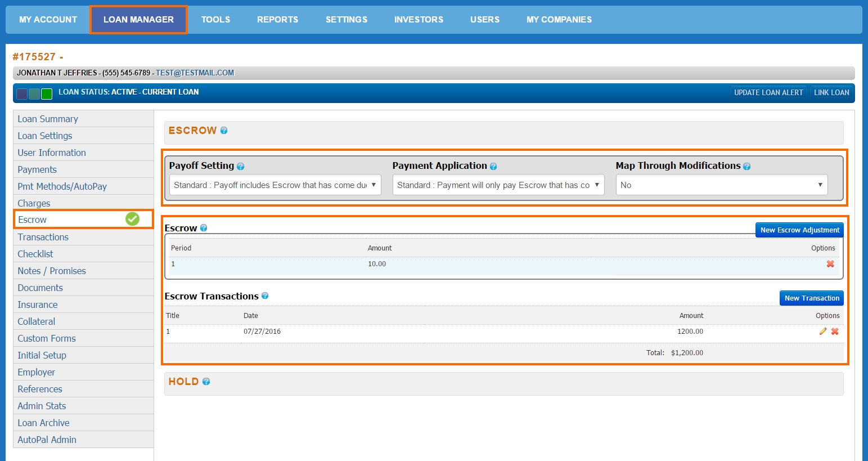This screenshot has height=461, width=868.
Task: Open Documents in sidebar
Action: [x=83, y=288]
